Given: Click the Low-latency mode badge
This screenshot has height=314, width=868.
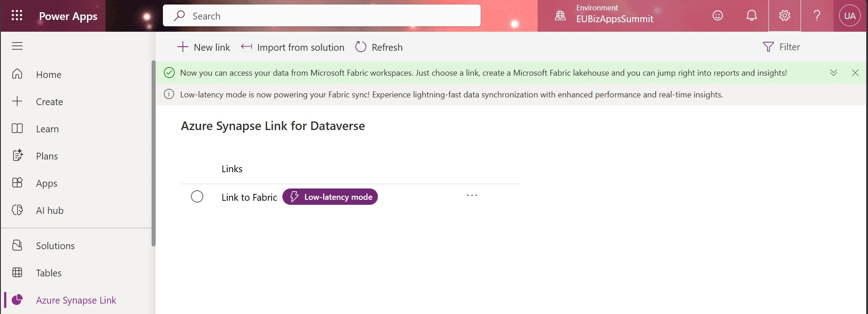Looking at the screenshot, I should tap(330, 197).
